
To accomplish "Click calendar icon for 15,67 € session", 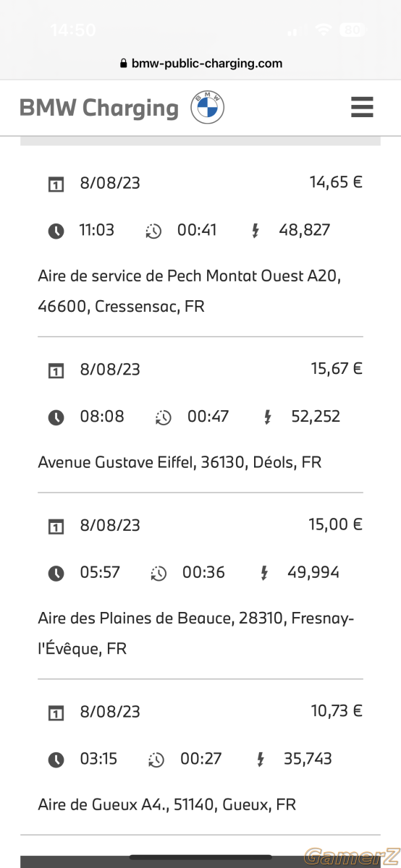I will (x=56, y=370).
